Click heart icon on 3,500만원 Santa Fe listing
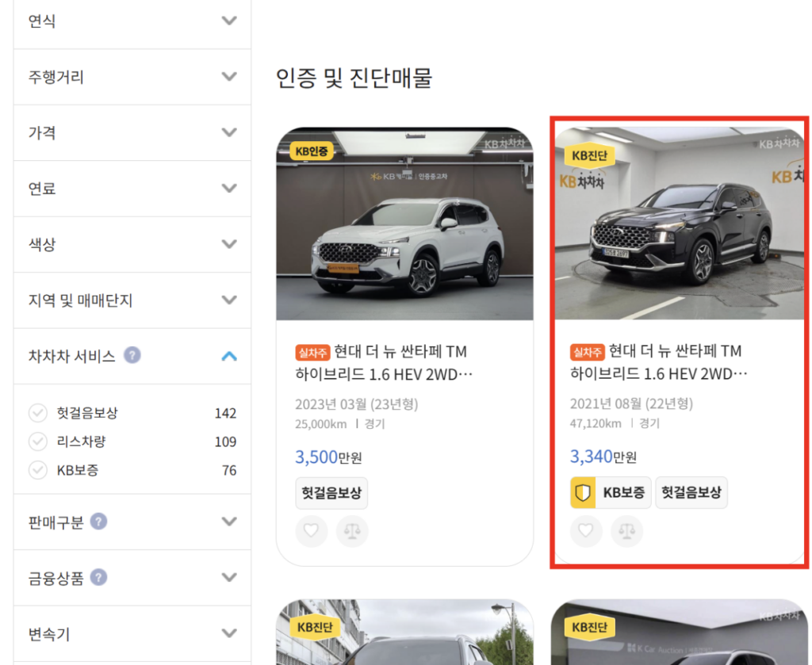The height and width of the screenshot is (665, 812). click(311, 531)
